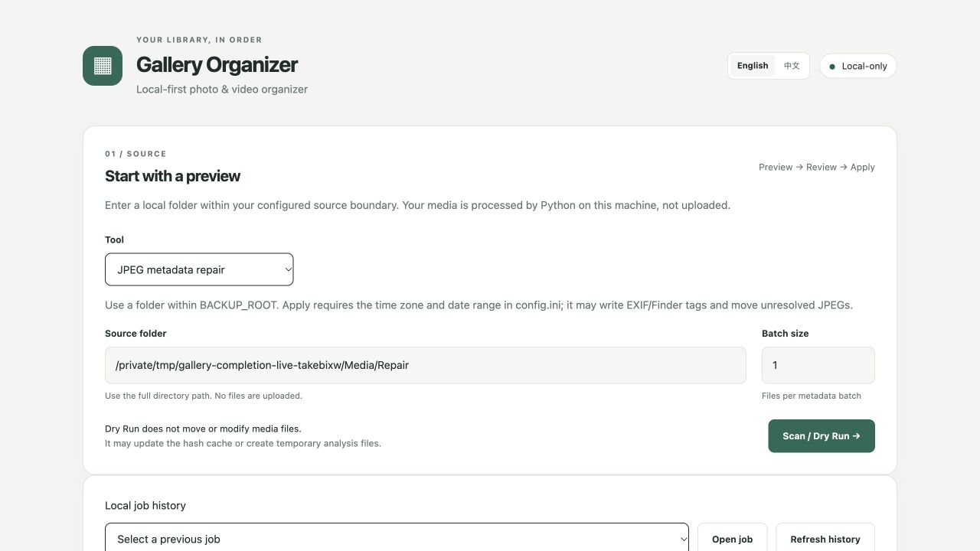Click the 'It may update the hash cache' note
Viewport: 980px width, 551px height.
(243, 443)
